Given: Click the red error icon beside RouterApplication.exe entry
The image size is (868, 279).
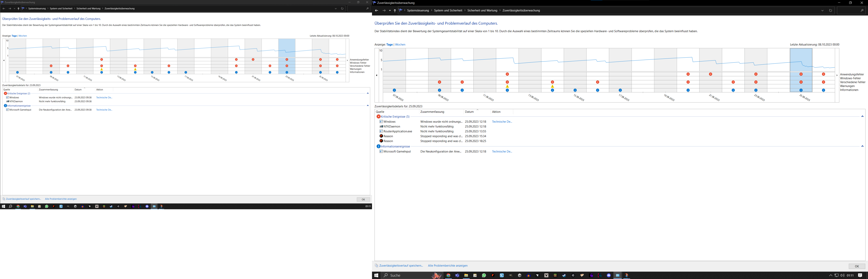Looking at the screenshot, I should tap(381, 131).
